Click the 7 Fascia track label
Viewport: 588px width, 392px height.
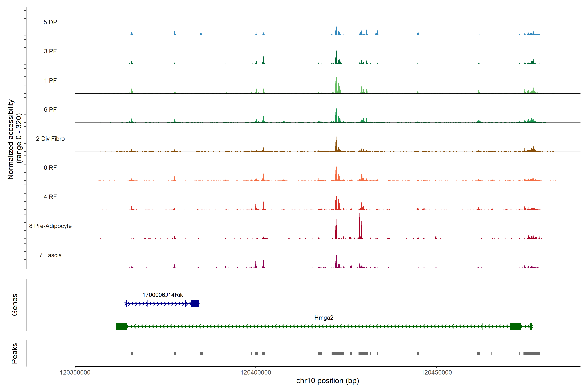[x=50, y=255]
